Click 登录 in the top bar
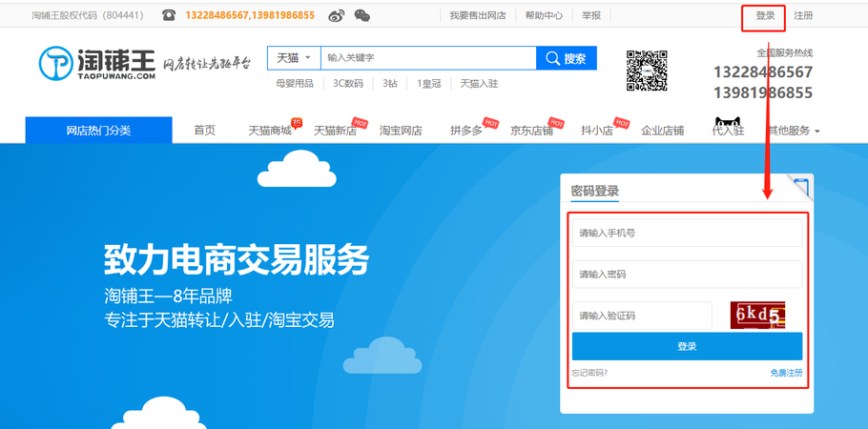The height and width of the screenshot is (429, 868). coord(765,15)
